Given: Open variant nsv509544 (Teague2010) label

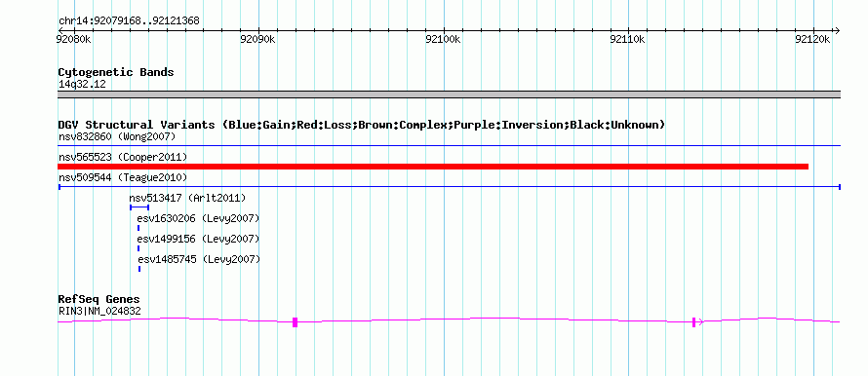Looking at the screenshot, I should (123, 178).
